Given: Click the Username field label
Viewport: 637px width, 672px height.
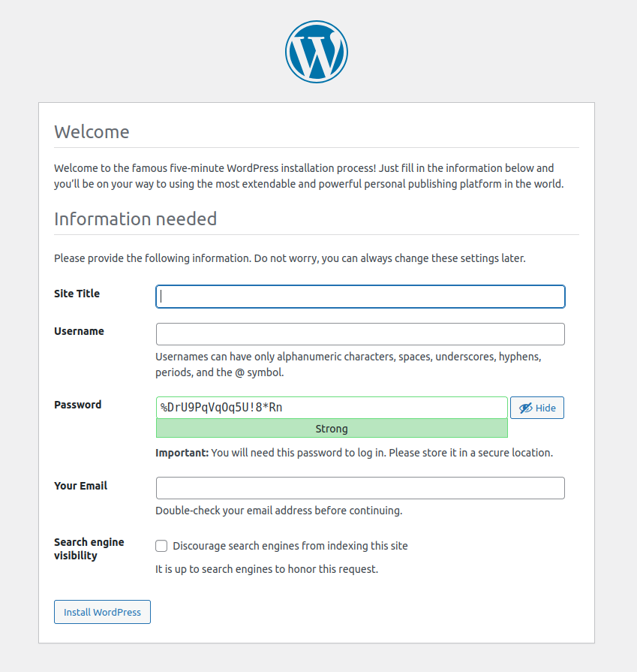Looking at the screenshot, I should point(79,331).
